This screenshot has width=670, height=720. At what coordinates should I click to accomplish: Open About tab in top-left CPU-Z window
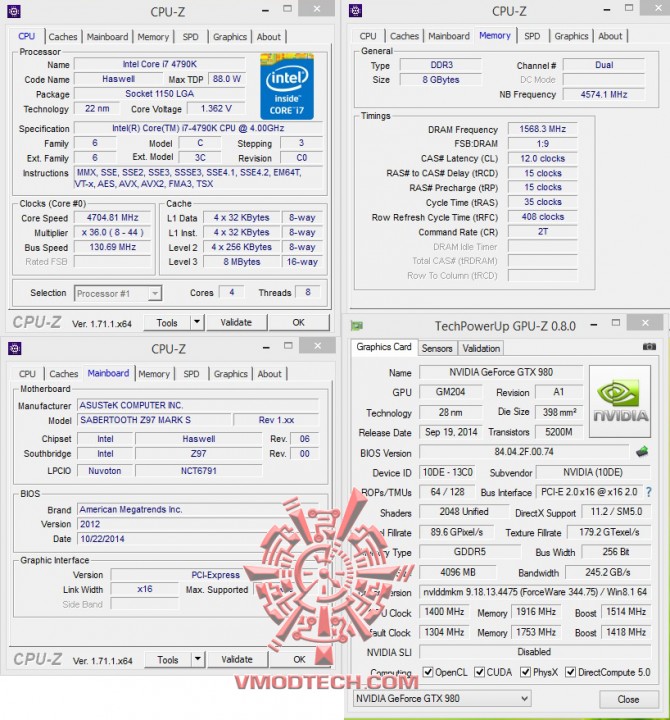(269, 37)
